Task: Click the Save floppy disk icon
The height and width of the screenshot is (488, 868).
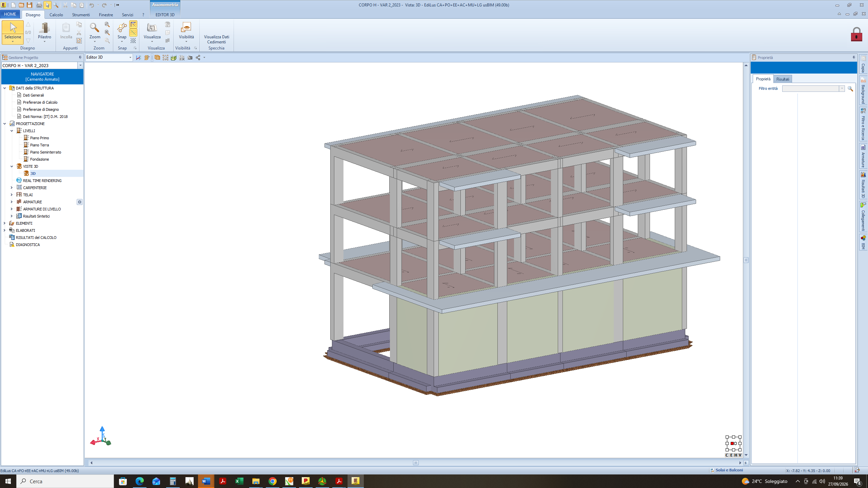Action: pyautogui.click(x=30, y=5)
